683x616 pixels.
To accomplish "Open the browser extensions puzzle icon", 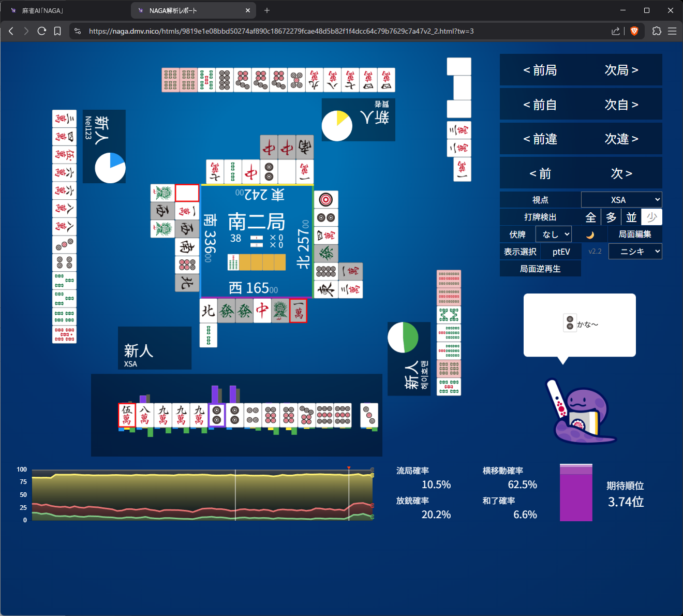I will pyautogui.click(x=657, y=31).
